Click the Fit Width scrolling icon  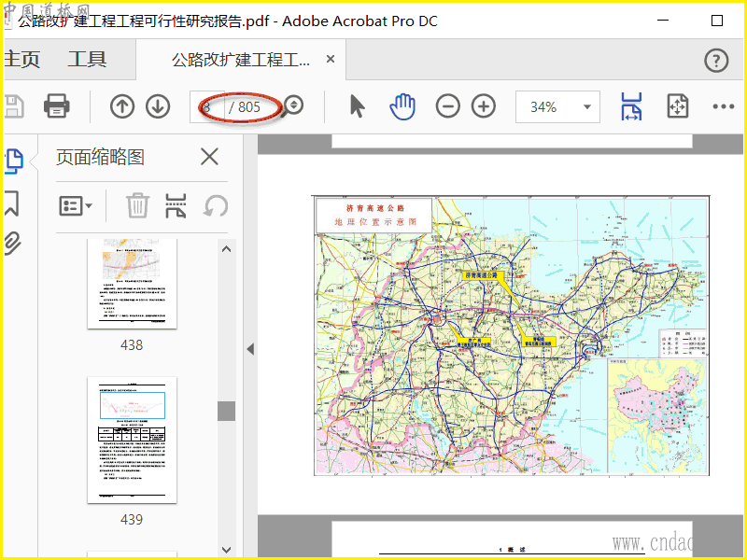(631, 106)
